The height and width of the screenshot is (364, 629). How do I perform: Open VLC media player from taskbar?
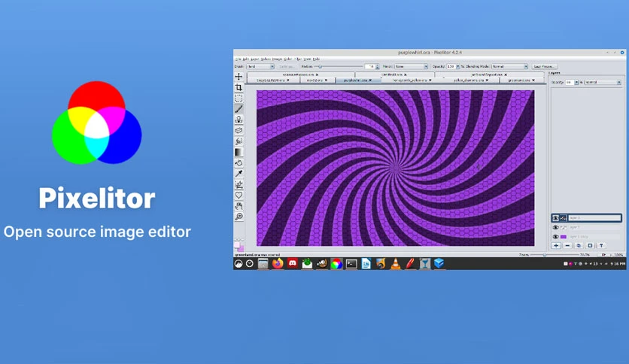coord(396,263)
